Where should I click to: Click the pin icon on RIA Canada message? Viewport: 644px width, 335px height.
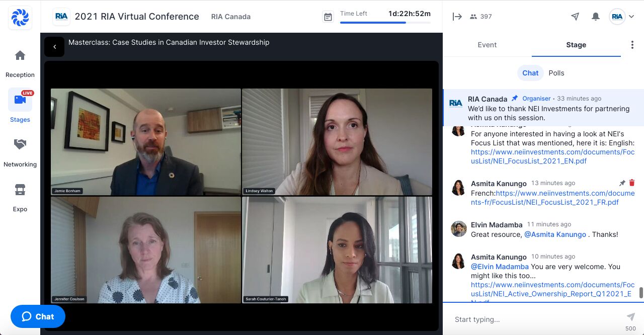pyautogui.click(x=515, y=99)
